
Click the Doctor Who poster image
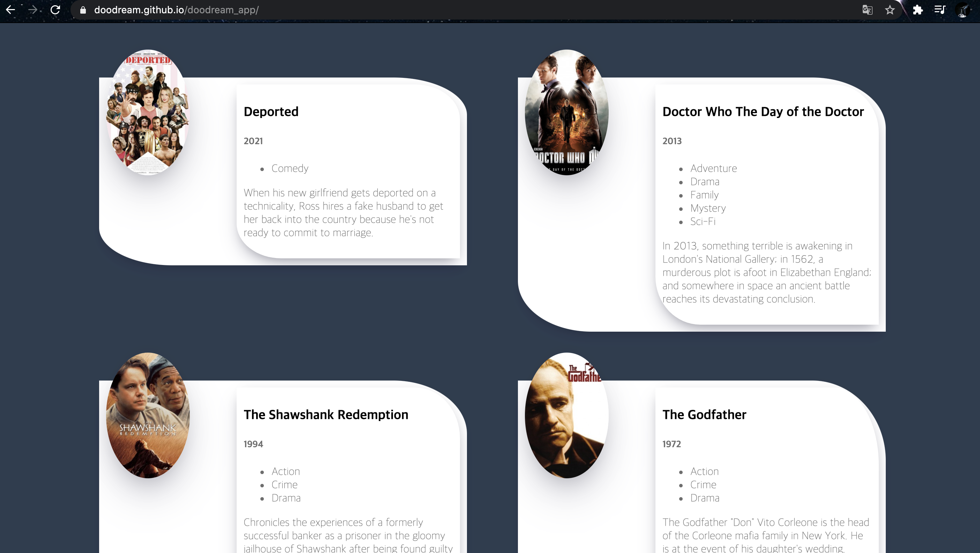click(x=566, y=112)
